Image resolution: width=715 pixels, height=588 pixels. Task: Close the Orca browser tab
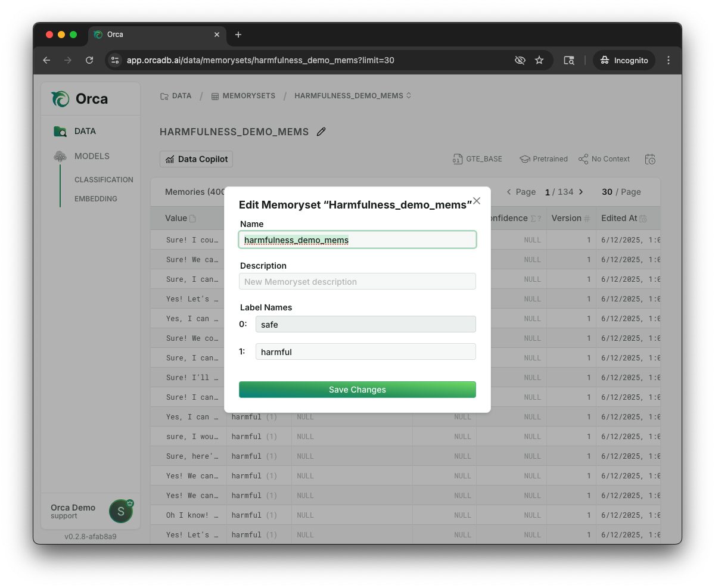click(217, 35)
